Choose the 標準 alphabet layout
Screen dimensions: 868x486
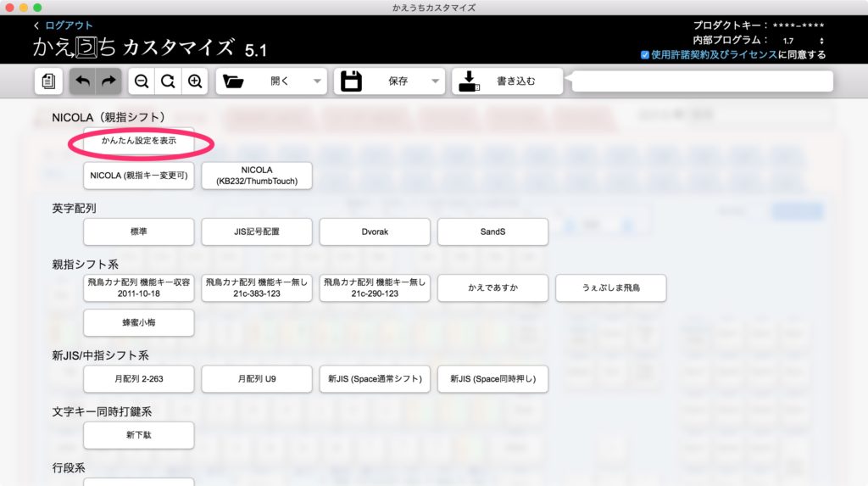[x=138, y=232]
